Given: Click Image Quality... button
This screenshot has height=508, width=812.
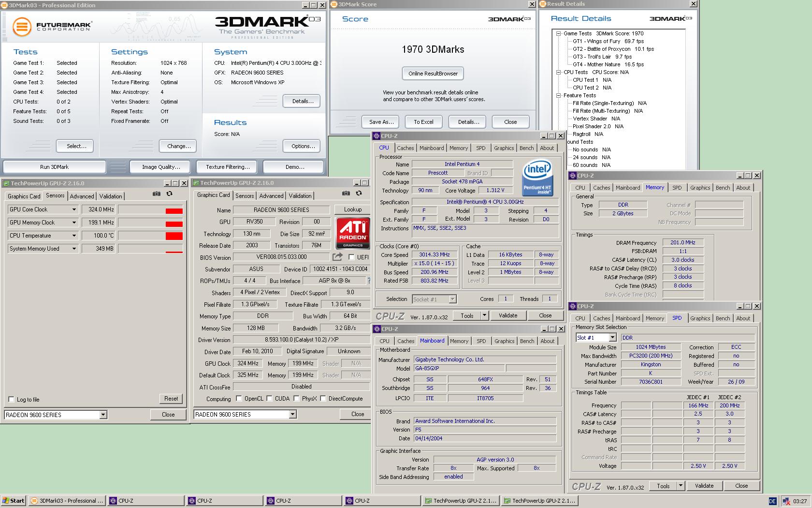Looking at the screenshot, I should pyautogui.click(x=161, y=167).
